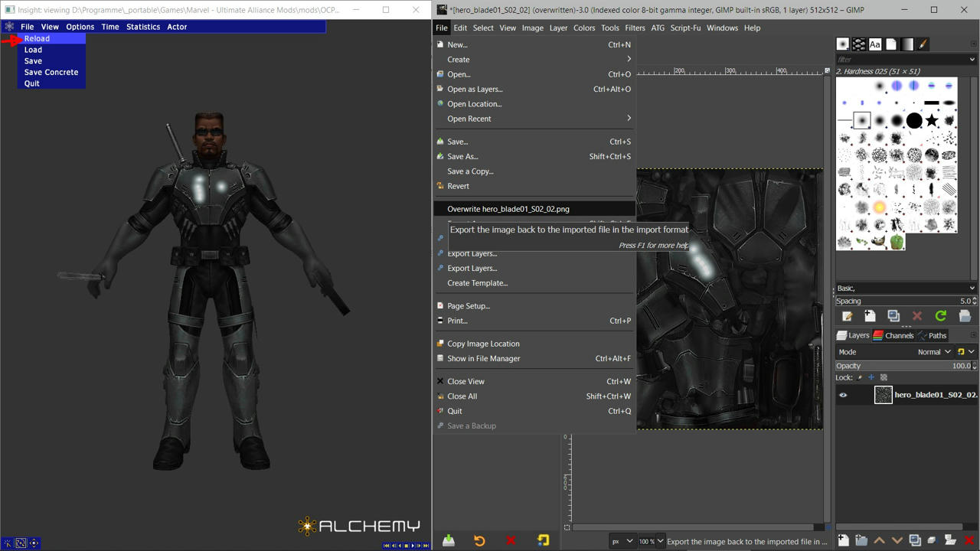980x551 pixels.
Task: Click the Edit brush icon
Action: (x=847, y=316)
